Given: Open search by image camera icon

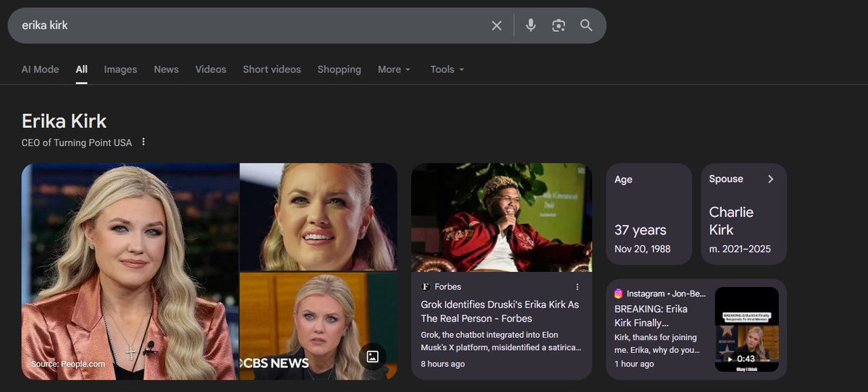Looking at the screenshot, I should pos(559,25).
